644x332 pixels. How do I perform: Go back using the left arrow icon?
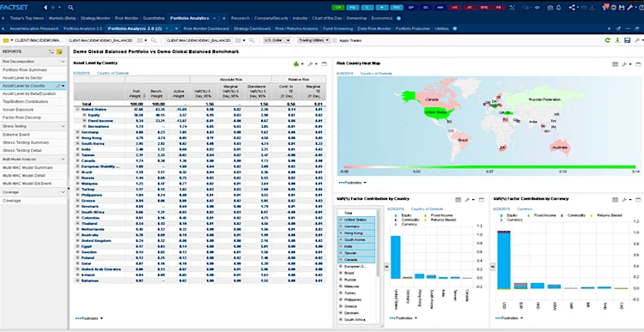pos(46,8)
